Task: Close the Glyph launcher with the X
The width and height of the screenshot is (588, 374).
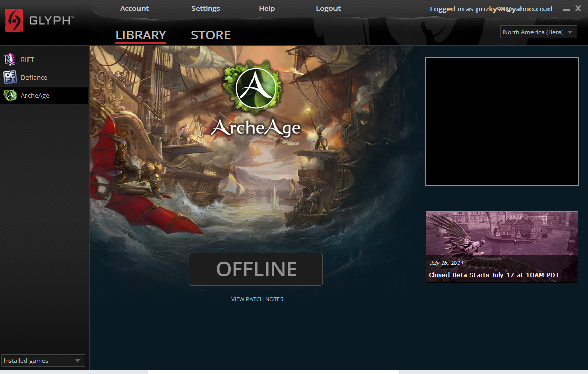Action: (x=578, y=8)
